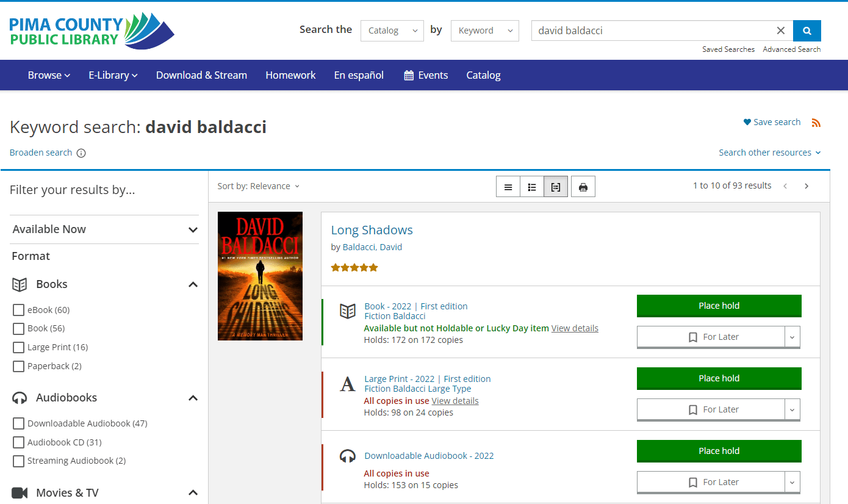Click author link Baldacci, David
848x504 pixels.
point(372,247)
